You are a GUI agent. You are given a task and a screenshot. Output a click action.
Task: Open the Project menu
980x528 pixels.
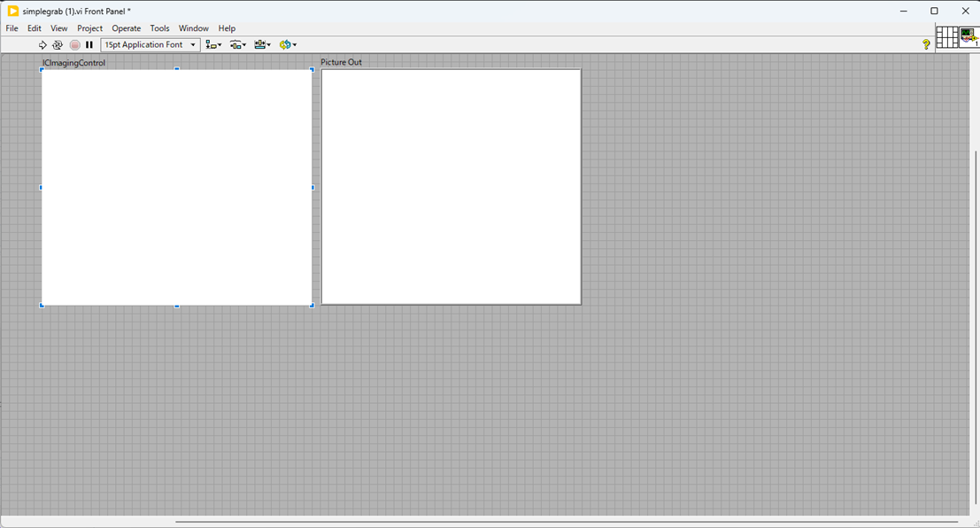click(x=89, y=28)
